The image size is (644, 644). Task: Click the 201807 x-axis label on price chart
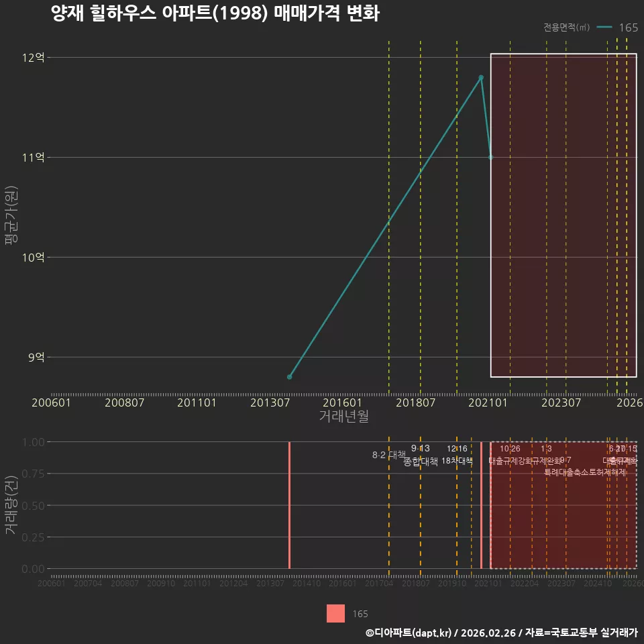point(415,402)
